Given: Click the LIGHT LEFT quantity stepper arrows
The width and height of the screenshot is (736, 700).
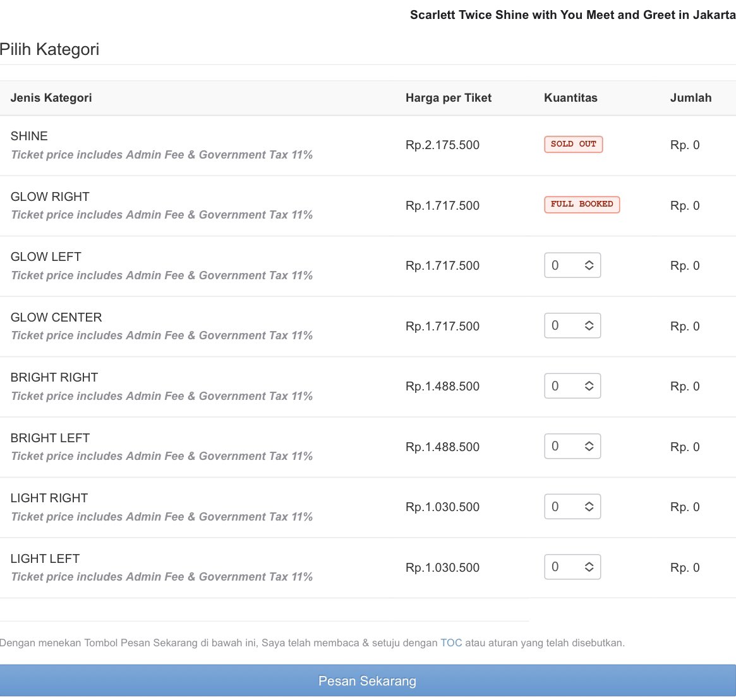Looking at the screenshot, I should [589, 567].
